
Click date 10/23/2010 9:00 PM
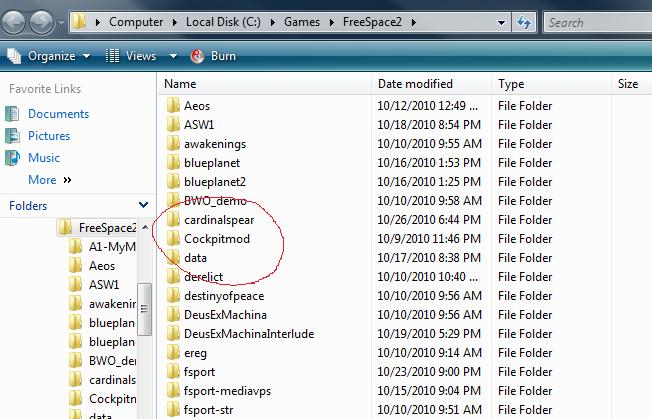click(x=429, y=372)
